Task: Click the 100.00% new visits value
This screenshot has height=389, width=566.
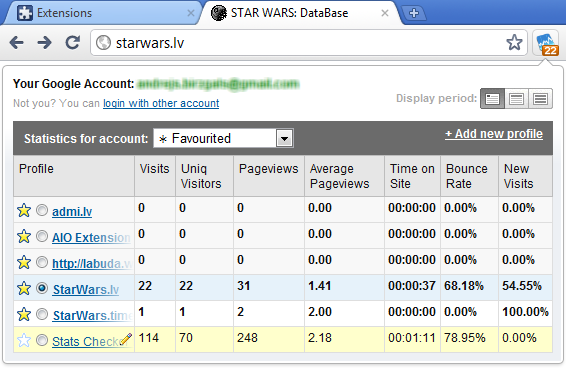Action: pos(526,312)
